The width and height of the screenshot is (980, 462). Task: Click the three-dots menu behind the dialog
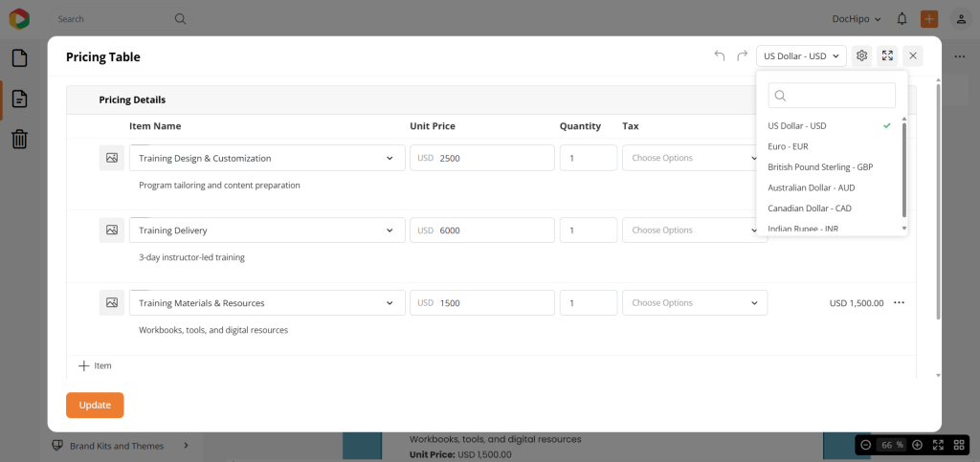pyautogui.click(x=960, y=56)
